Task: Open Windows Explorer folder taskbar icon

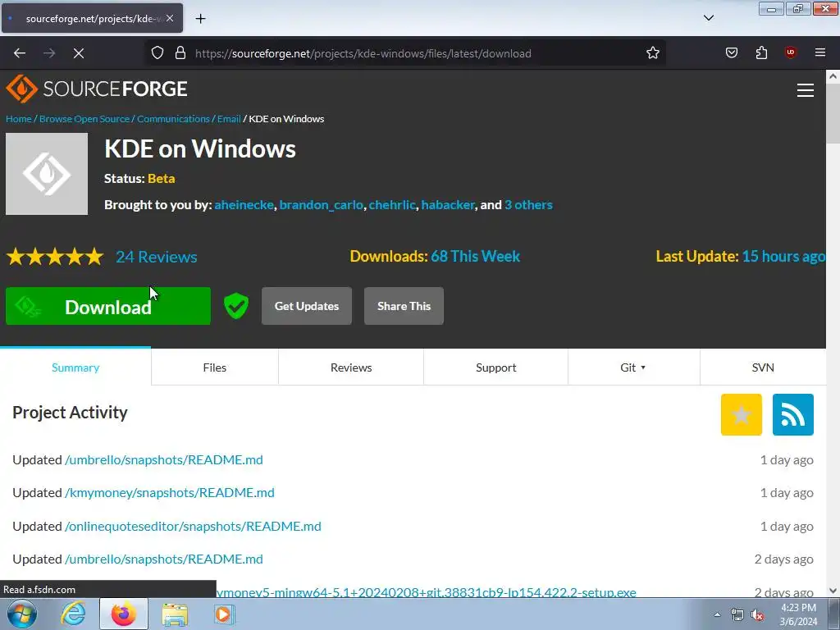Action: 175,614
